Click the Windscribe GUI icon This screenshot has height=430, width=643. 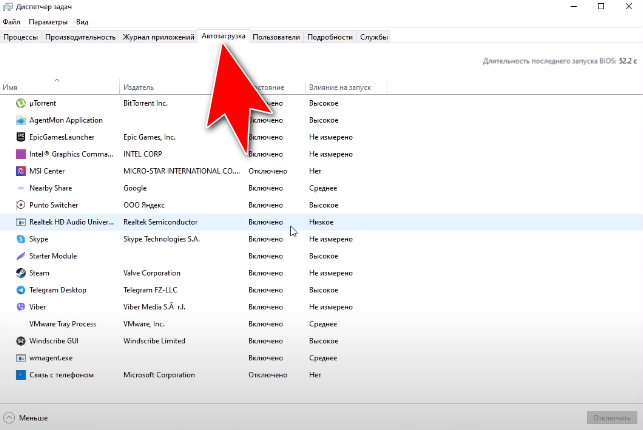(x=21, y=341)
